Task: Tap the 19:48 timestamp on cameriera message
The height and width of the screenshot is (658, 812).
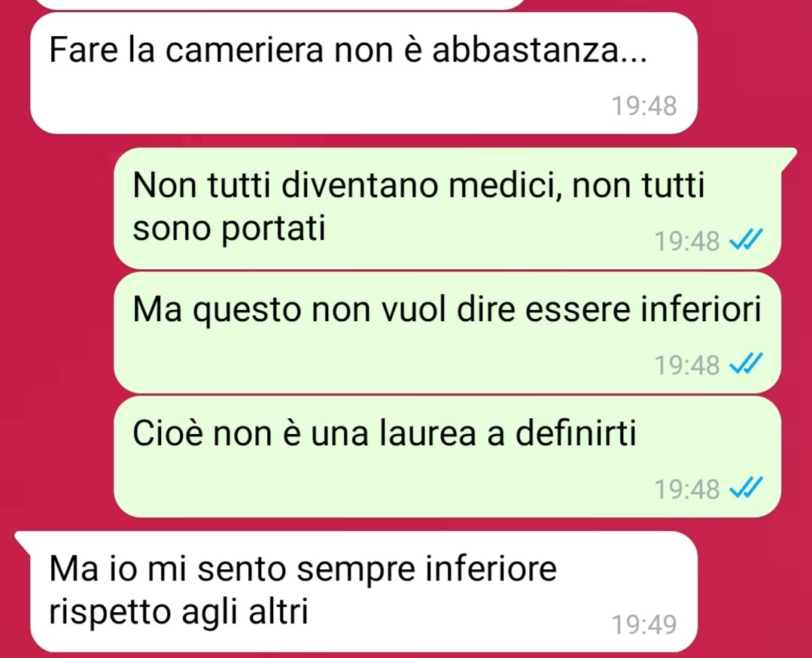Action: pos(644,106)
